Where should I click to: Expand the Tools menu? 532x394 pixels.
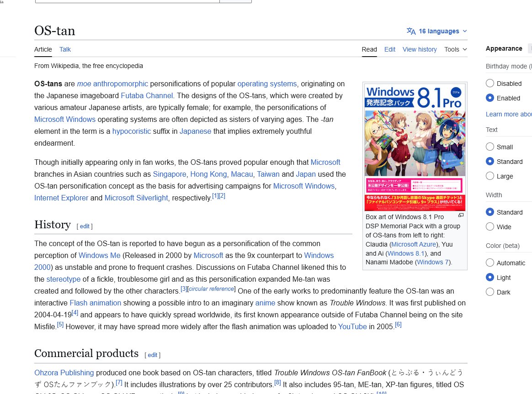click(456, 49)
